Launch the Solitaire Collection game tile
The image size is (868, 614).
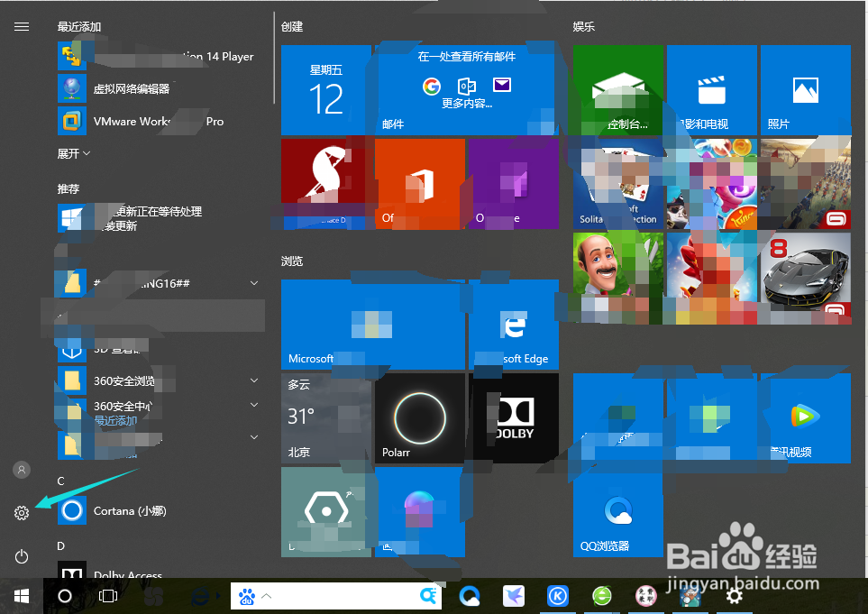[617, 182]
